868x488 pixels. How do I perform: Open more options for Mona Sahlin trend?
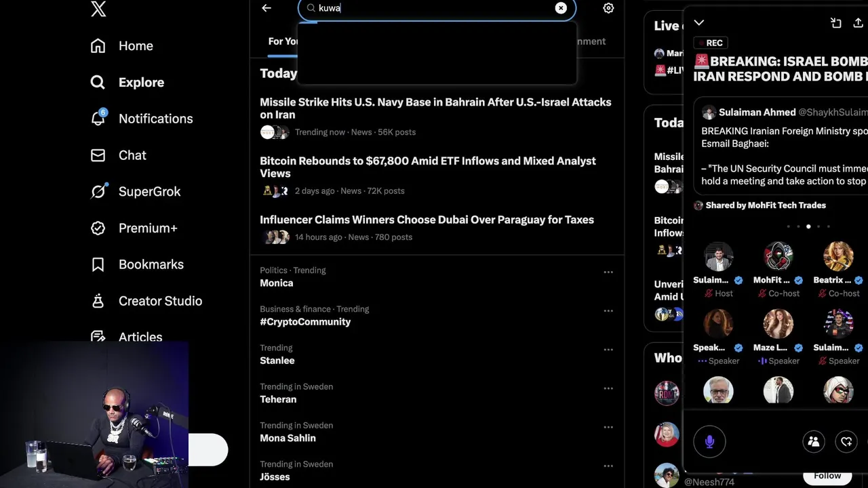[x=608, y=427]
